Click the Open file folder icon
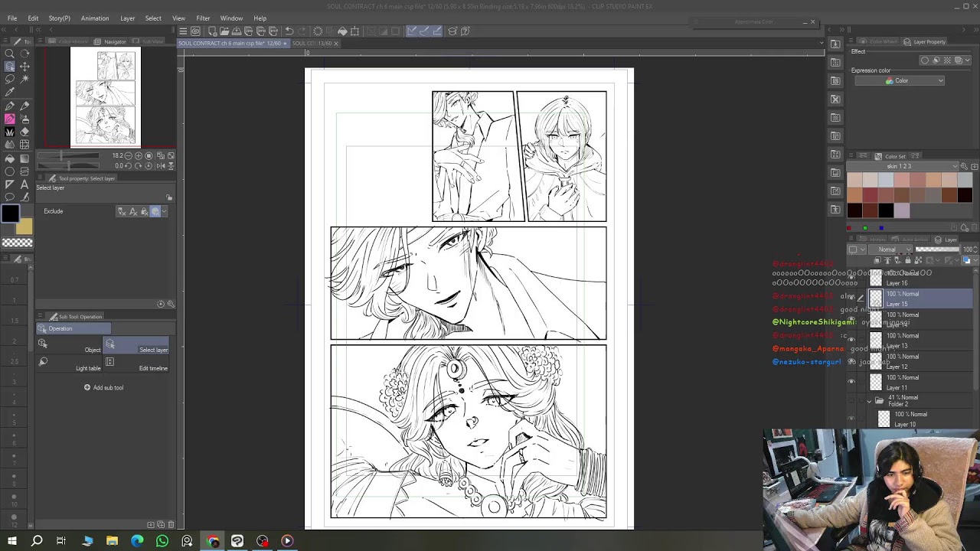The image size is (980, 551). [224, 31]
